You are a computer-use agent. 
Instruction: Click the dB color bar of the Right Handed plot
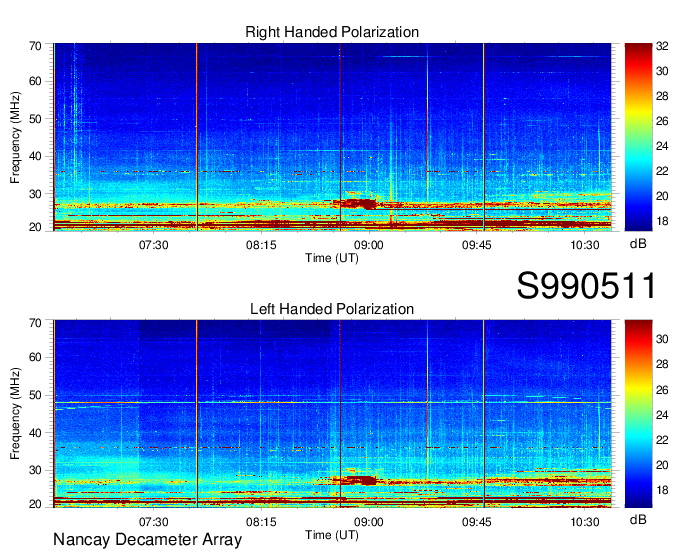click(x=638, y=137)
